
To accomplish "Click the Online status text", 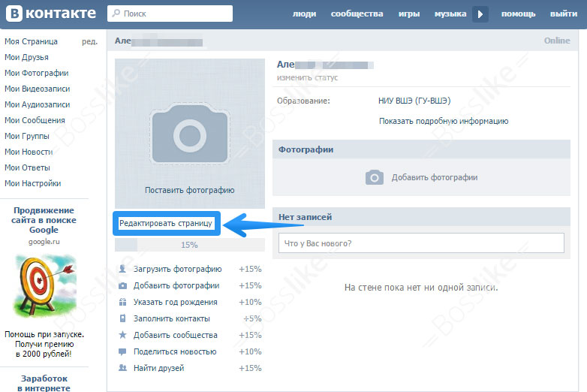I will (x=557, y=41).
